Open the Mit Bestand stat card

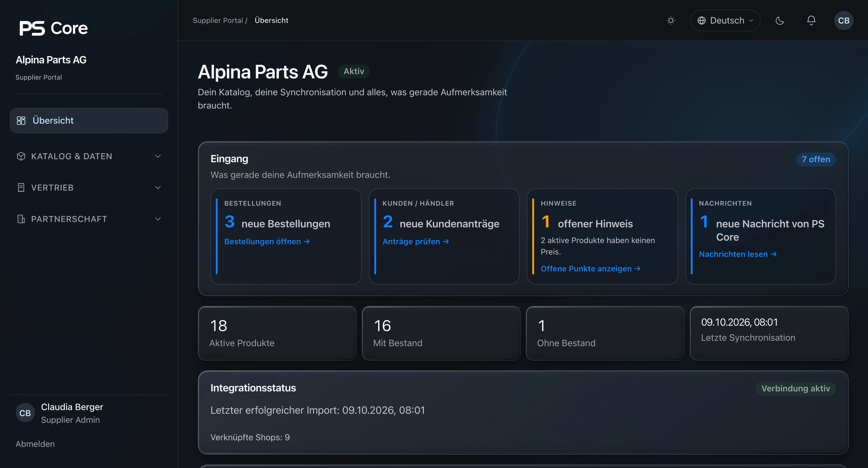[x=441, y=333]
